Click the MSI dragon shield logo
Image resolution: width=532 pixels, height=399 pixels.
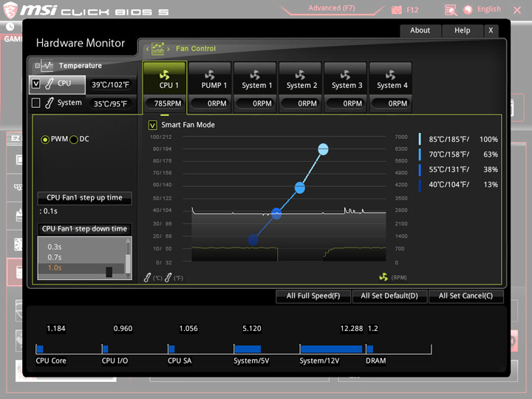10,10
